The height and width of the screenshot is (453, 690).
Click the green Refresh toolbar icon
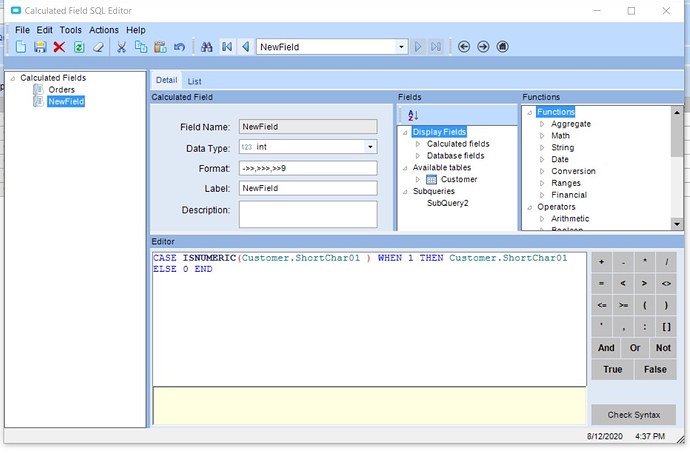point(79,47)
